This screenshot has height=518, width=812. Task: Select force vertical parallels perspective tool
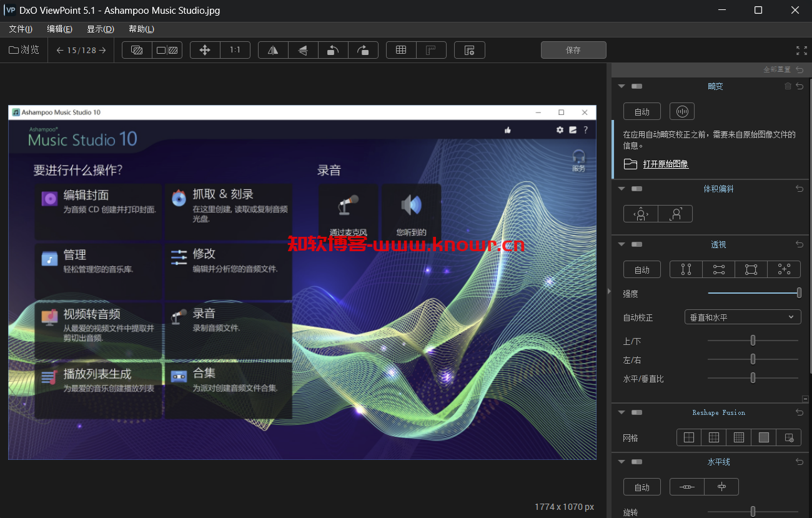686,269
